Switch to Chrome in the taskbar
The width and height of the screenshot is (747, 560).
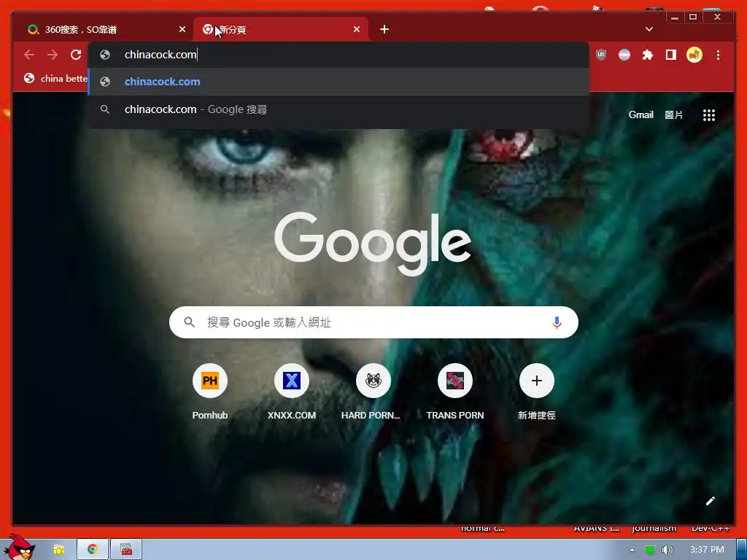click(x=93, y=550)
